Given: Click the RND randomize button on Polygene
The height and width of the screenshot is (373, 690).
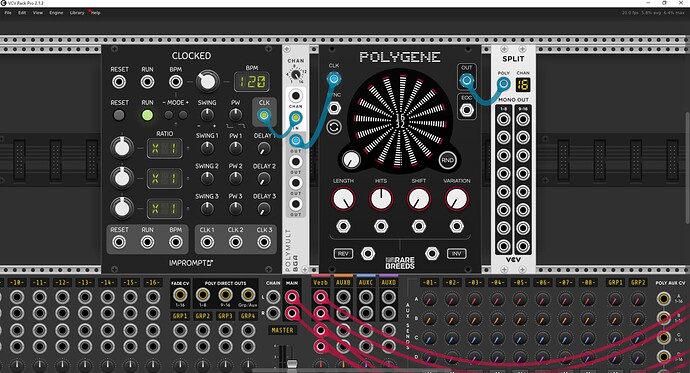Looking at the screenshot, I should coord(447,160).
